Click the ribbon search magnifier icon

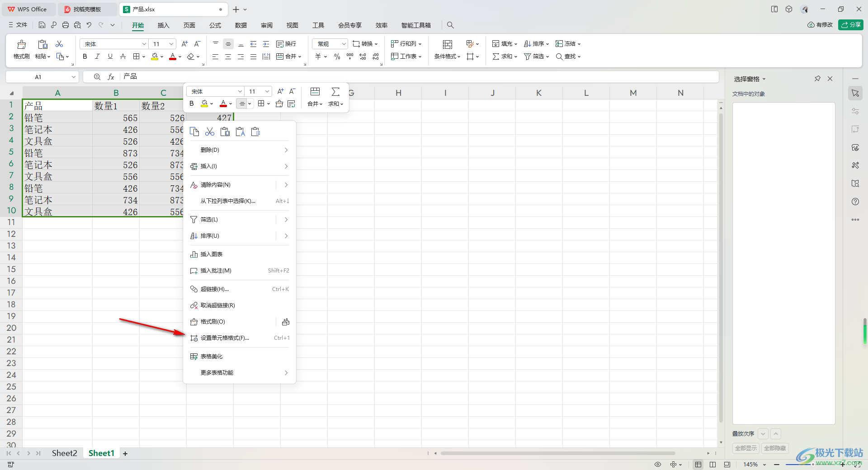[x=450, y=25]
